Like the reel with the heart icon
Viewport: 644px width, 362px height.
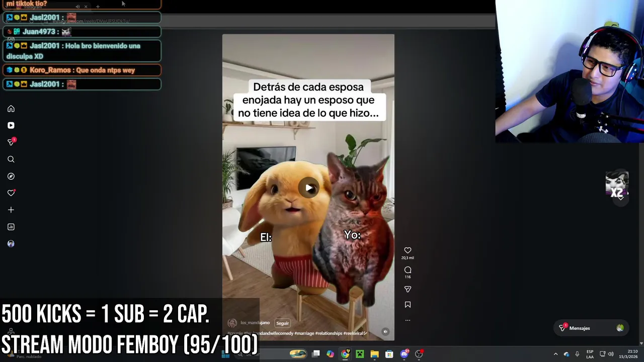(408, 250)
